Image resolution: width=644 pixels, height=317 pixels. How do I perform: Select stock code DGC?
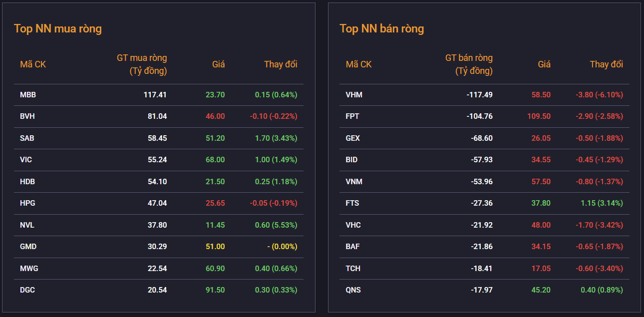click(27, 290)
